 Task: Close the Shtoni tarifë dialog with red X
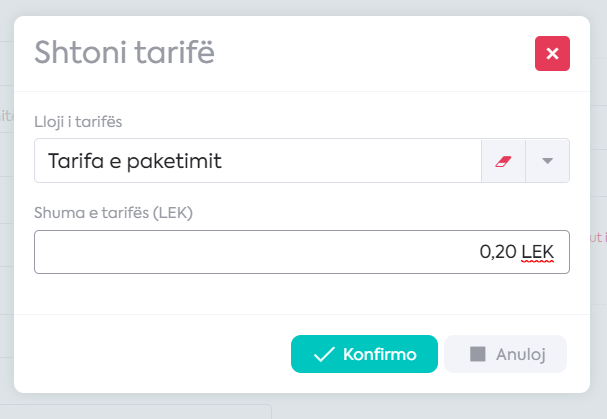552,53
